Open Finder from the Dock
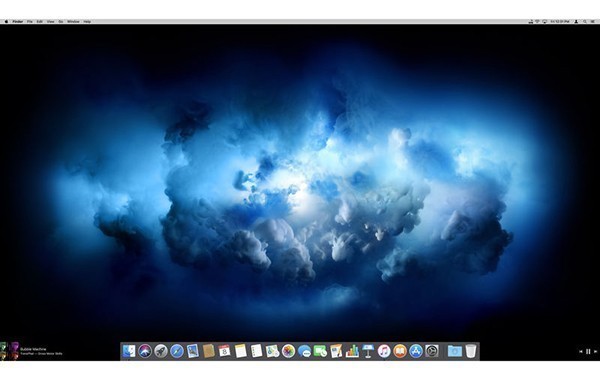 click(x=129, y=351)
